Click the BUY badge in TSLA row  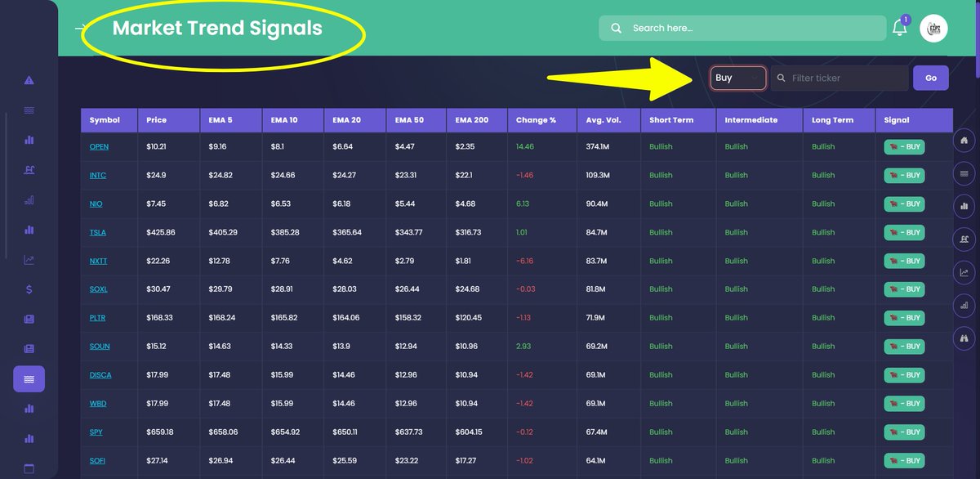click(904, 233)
